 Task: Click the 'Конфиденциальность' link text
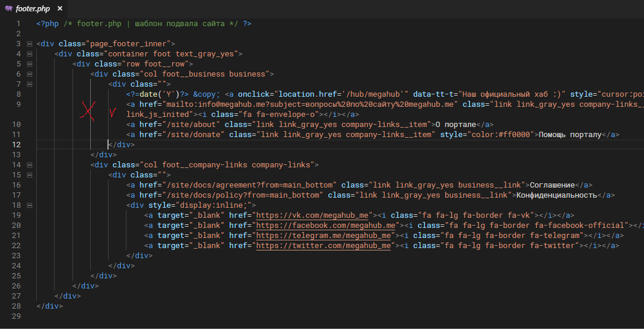pyautogui.click(x=557, y=195)
